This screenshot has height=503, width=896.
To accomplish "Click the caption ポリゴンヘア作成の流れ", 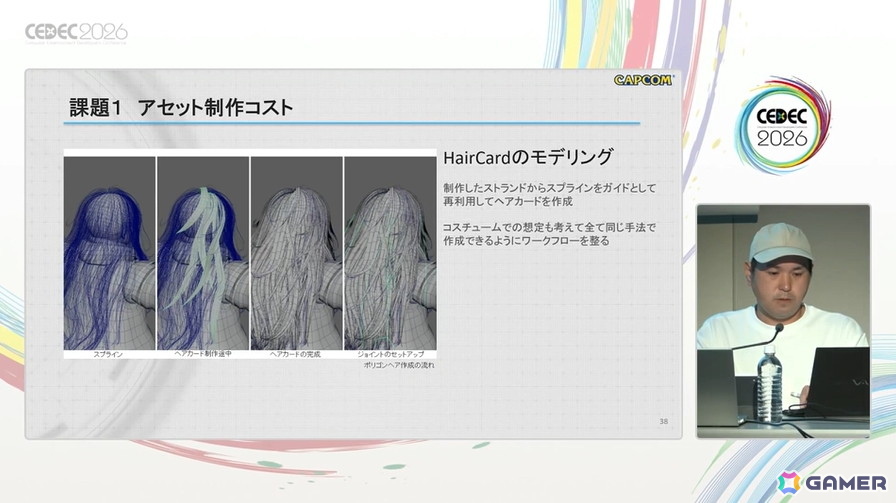I will pos(399,365).
